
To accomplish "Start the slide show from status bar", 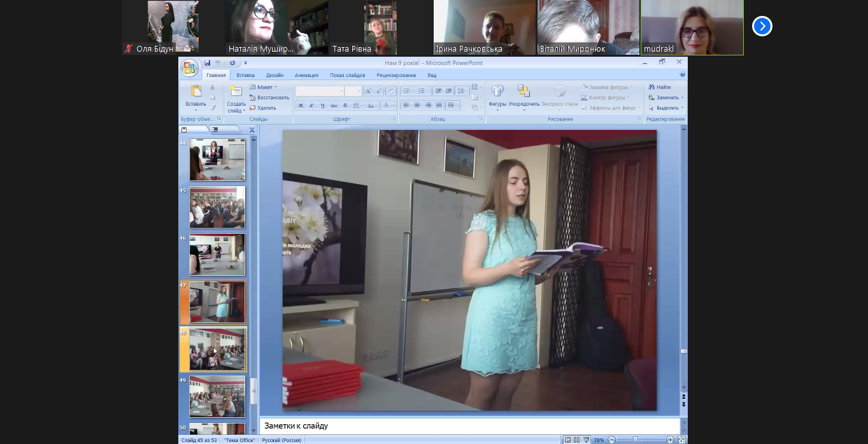I will tap(586, 440).
